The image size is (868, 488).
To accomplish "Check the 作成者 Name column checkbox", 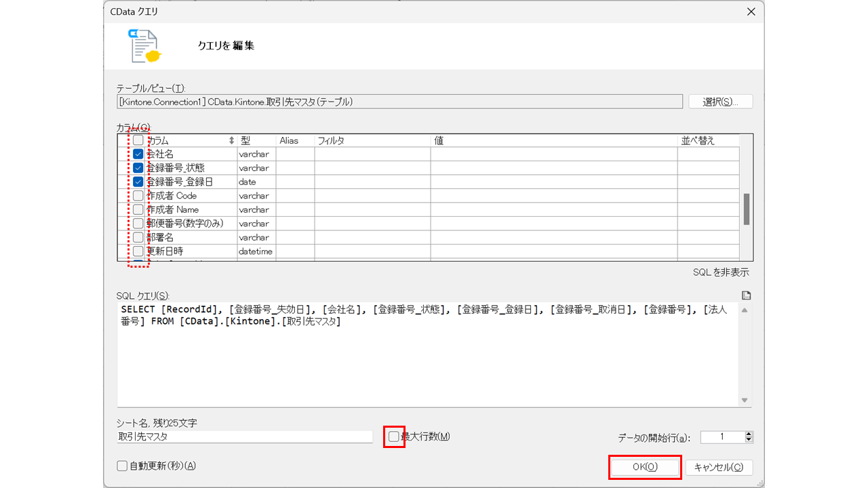I will (x=138, y=209).
